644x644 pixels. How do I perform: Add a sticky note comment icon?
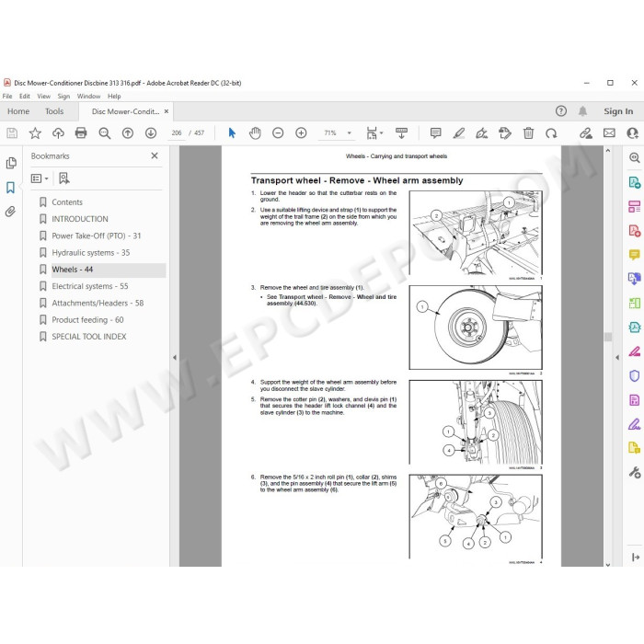pyautogui.click(x=435, y=132)
